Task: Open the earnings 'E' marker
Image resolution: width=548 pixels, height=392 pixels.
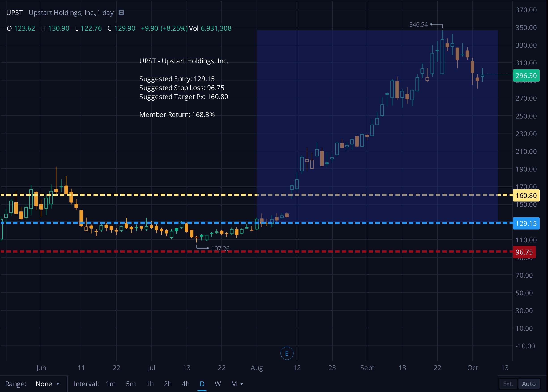Action: click(287, 353)
